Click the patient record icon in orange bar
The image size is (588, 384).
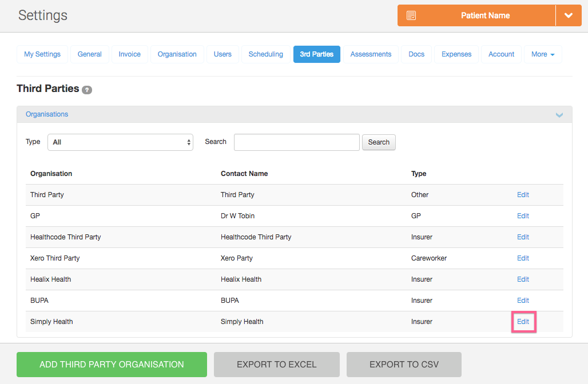pos(411,15)
